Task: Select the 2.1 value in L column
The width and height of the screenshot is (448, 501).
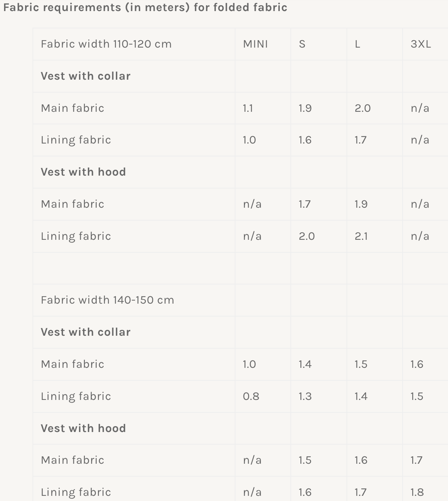Action: coord(361,236)
